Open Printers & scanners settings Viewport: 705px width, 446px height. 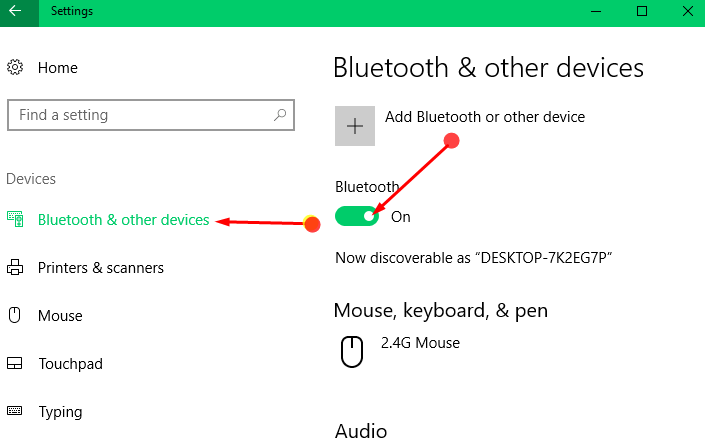point(101,268)
